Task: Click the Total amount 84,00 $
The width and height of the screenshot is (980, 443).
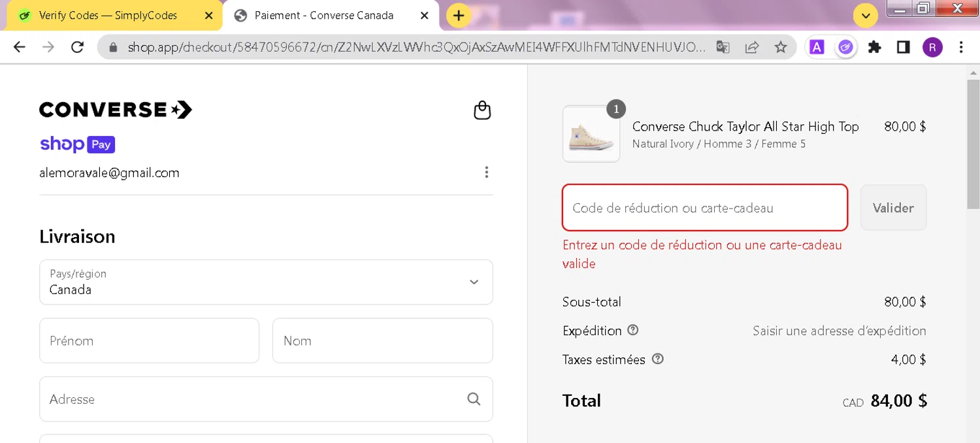Action: click(899, 401)
